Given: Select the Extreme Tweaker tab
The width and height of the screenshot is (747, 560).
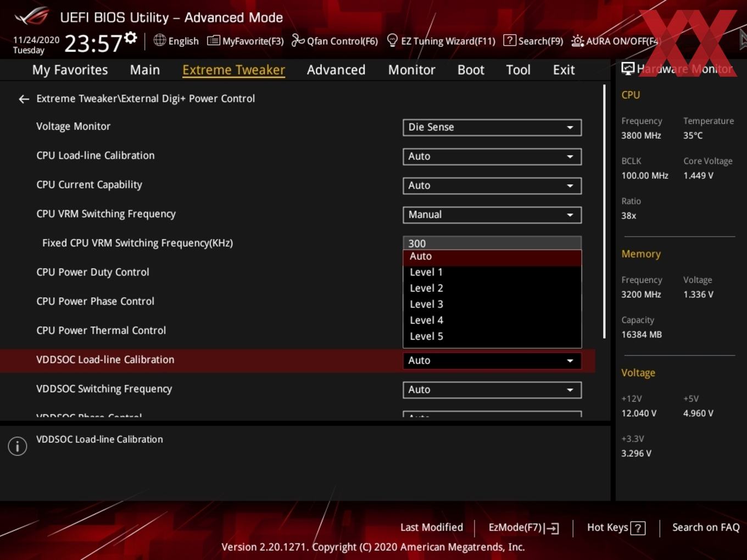Looking at the screenshot, I should coord(233,70).
